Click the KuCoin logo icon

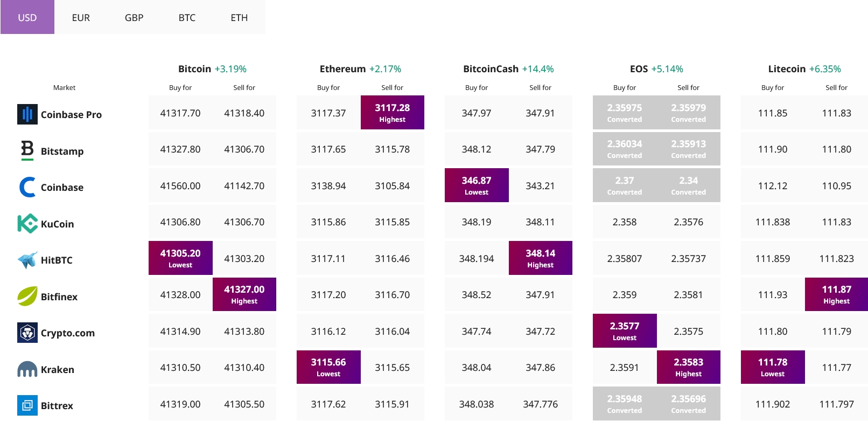pos(27,224)
